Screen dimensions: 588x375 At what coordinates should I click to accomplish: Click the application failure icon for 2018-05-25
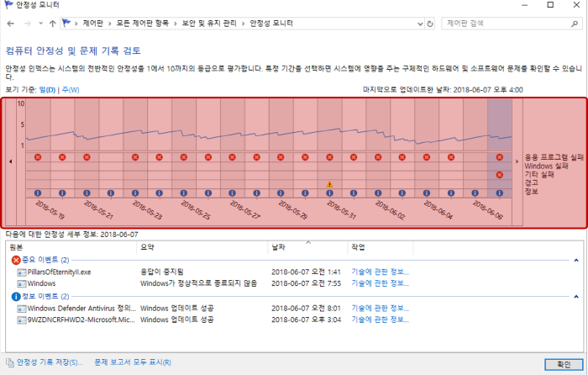click(184, 157)
